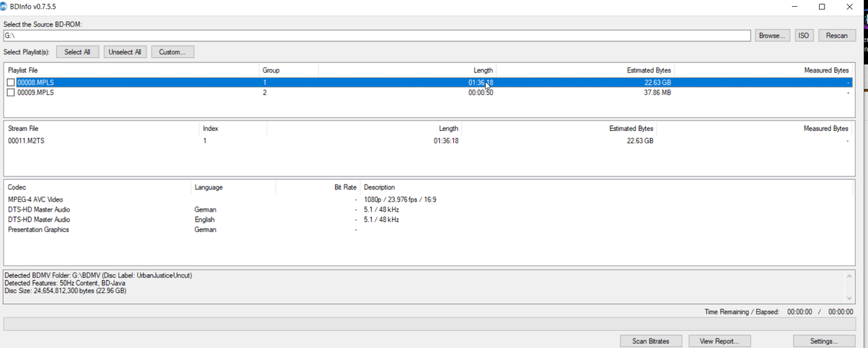Close the BDInfo window
This screenshot has width=868, height=348.
(x=849, y=7)
